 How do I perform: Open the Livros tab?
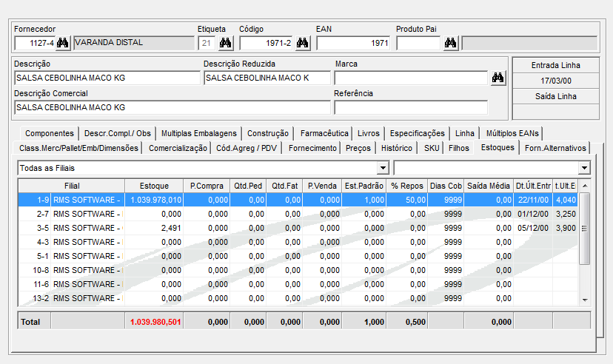tap(368, 134)
